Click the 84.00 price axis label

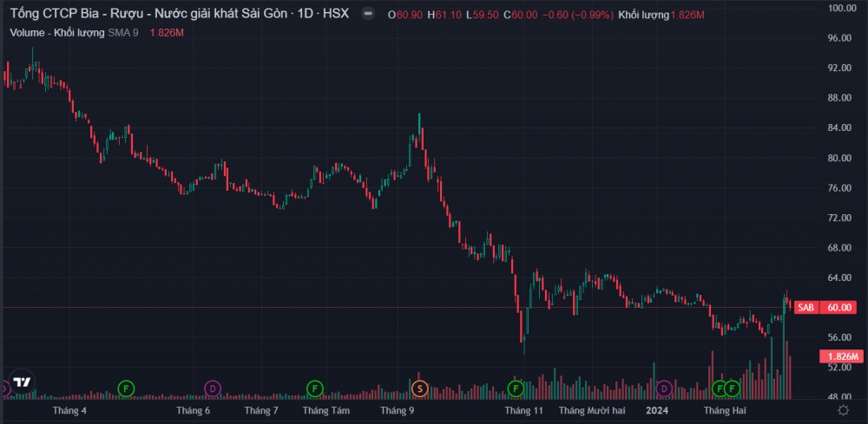point(838,127)
